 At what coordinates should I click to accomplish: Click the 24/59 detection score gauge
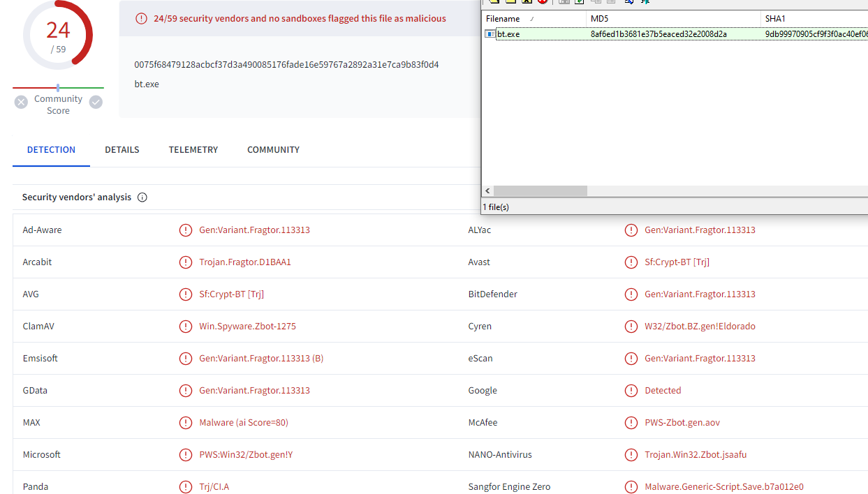click(x=58, y=35)
